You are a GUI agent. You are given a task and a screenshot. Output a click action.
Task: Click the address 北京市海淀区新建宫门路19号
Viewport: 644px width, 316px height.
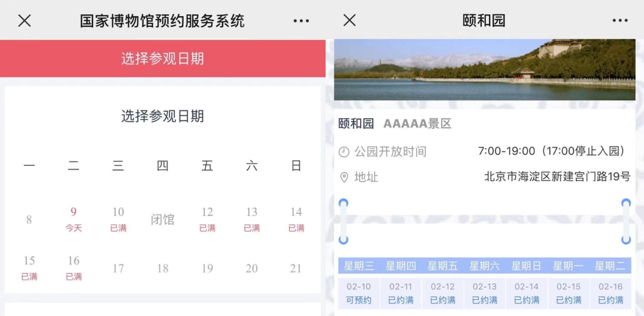pos(558,177)
